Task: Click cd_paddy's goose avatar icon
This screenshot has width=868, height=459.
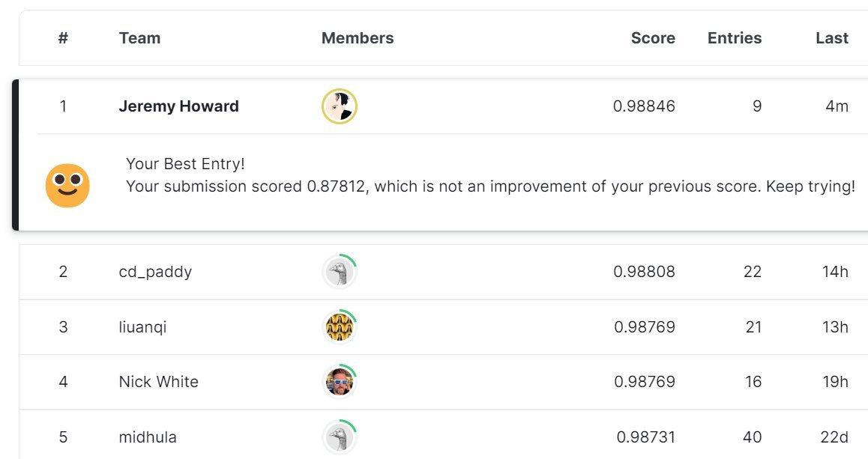Action: pyautogui.click(x=340, y=272)
